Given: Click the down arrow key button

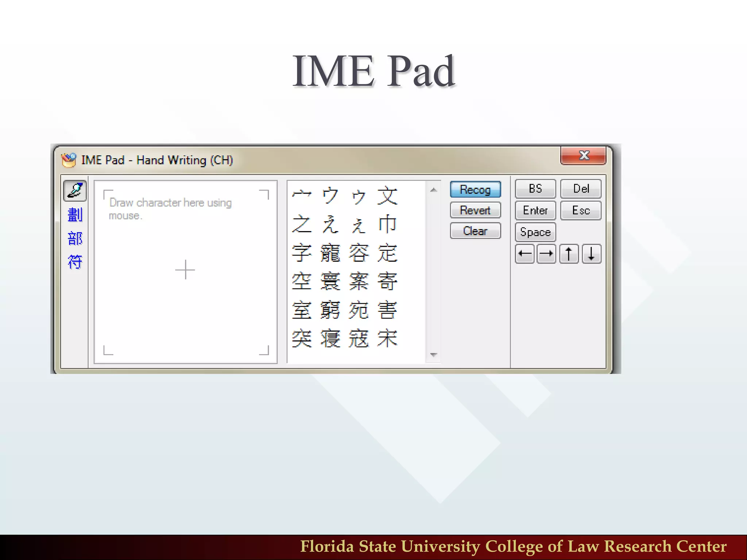Looking at the screenshot, I should coord(592,254).
